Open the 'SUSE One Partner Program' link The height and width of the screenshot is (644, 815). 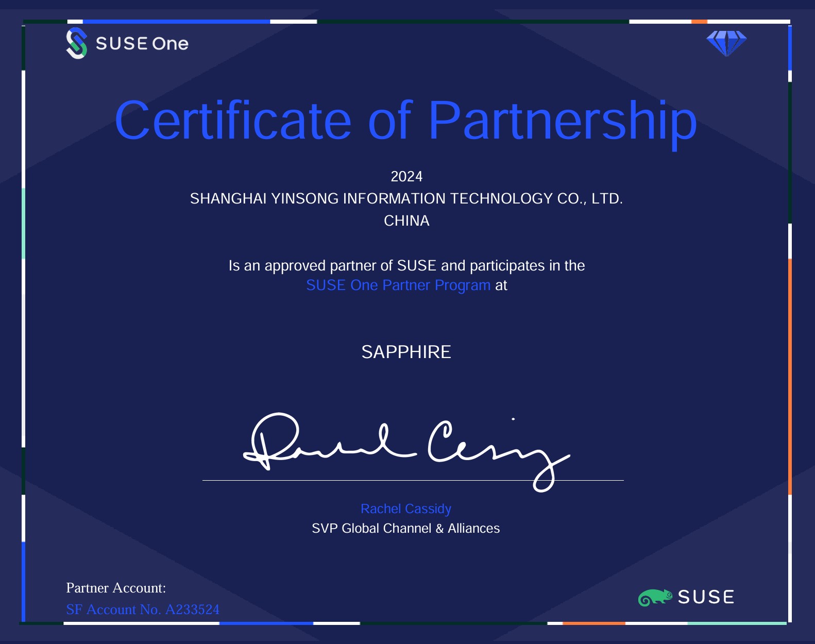click(x=398, y=285)
